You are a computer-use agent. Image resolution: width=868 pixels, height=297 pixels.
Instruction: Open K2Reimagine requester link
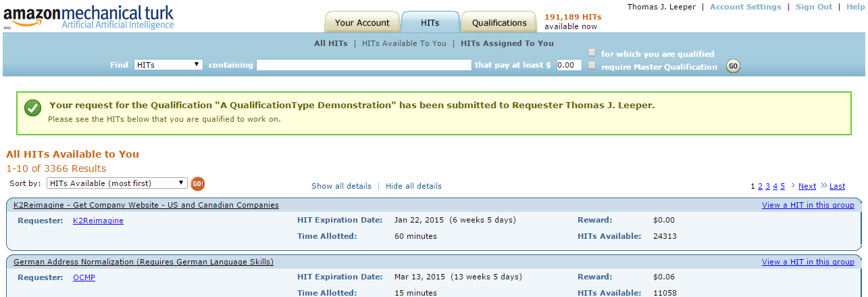(x=98, y=221)
